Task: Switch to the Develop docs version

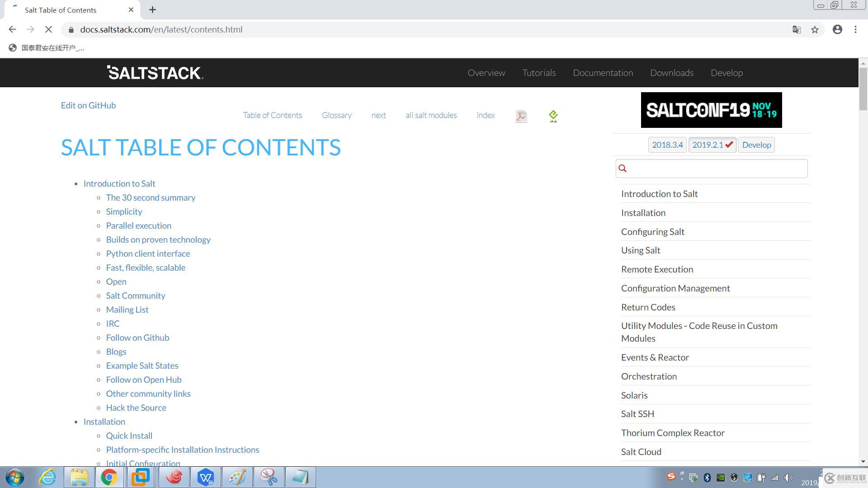Action: click(x=756, y=145)
